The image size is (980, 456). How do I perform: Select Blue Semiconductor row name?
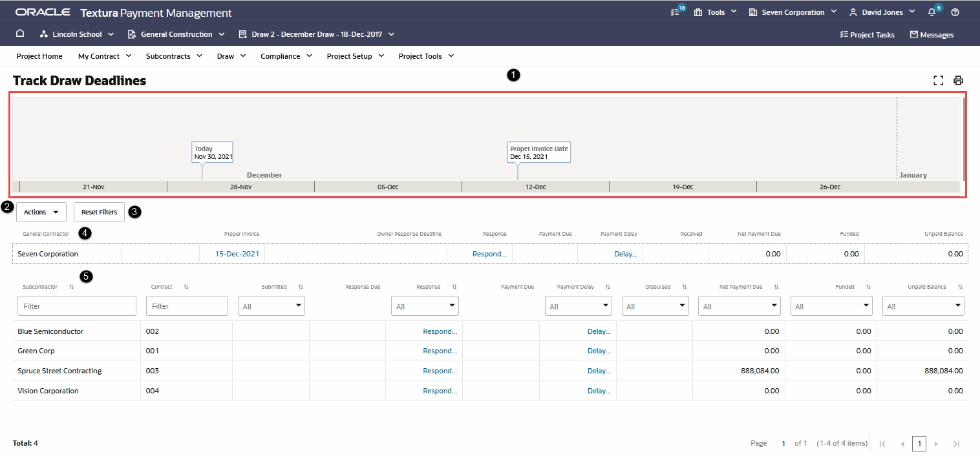tap(50, 331)
